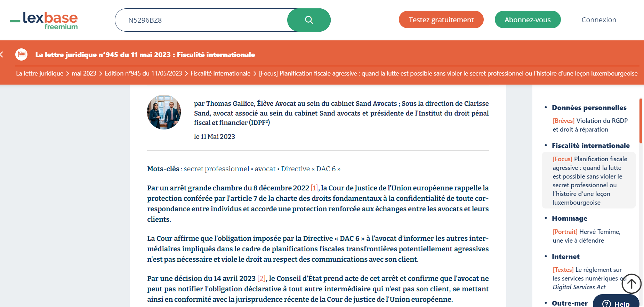Open footnote reference [1]
Viewport: 644px width, 307px height.
click(314, 188)
